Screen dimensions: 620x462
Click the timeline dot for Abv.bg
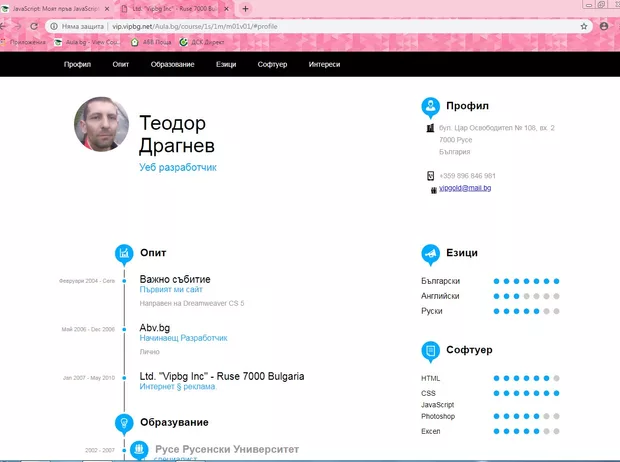(x=124, y=329)
